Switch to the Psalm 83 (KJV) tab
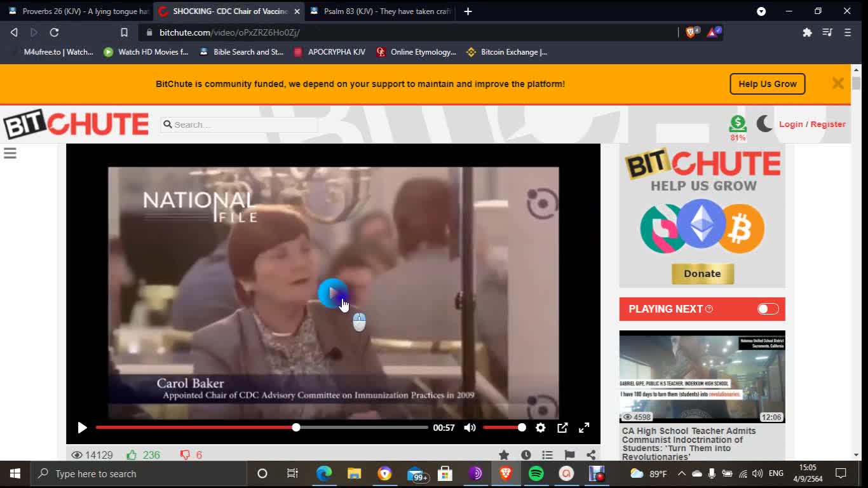The width and height of the screenshot is (868, 488). [381, 11]
